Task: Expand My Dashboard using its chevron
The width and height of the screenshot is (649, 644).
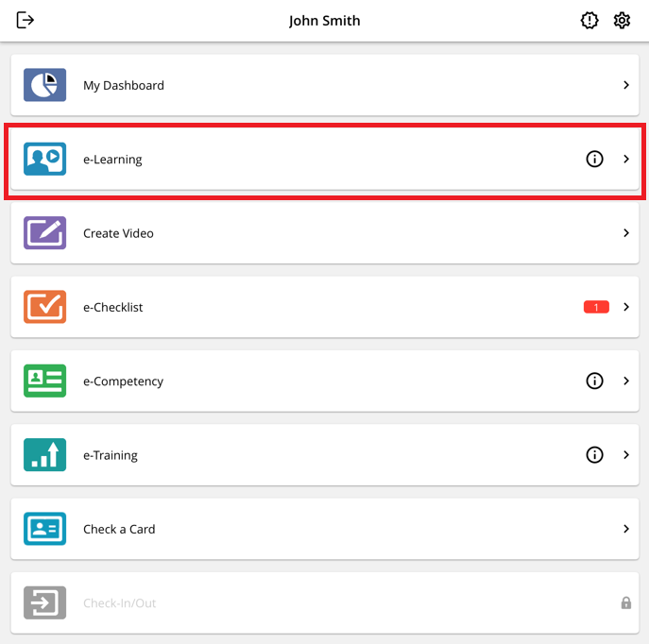Action: tap(625, 85)
